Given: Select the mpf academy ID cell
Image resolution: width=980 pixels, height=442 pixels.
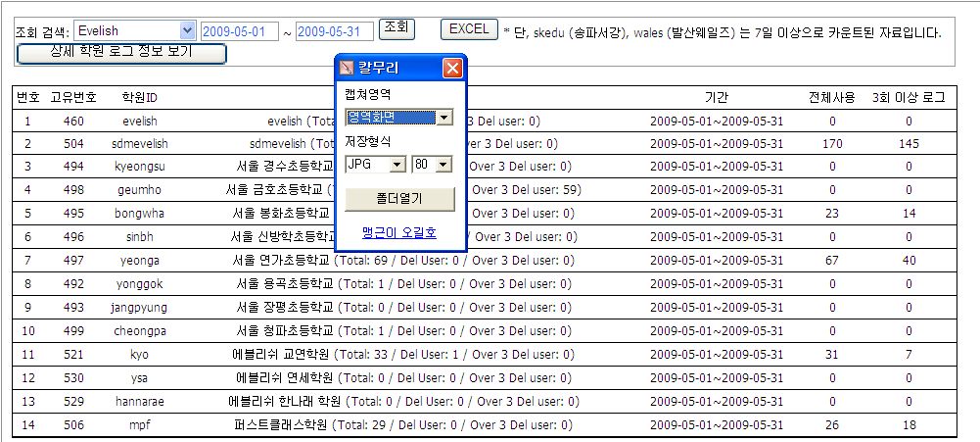Looking at the screenshot, I should click(139, 425).
